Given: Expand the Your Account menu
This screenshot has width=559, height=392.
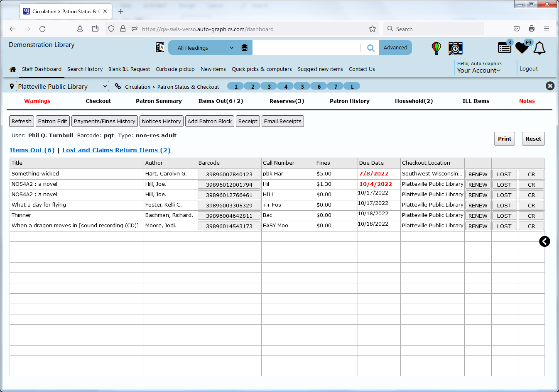Looking at the screenshot, I should point(479,71).
